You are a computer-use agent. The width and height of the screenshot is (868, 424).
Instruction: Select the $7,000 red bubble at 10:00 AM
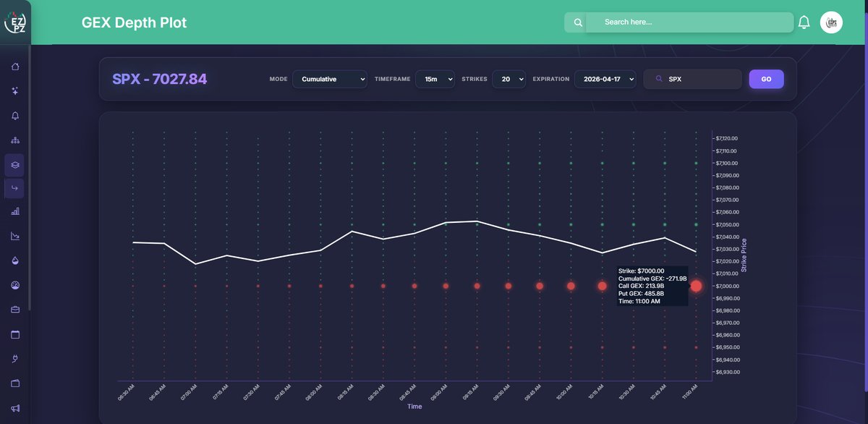click(571, 286)
